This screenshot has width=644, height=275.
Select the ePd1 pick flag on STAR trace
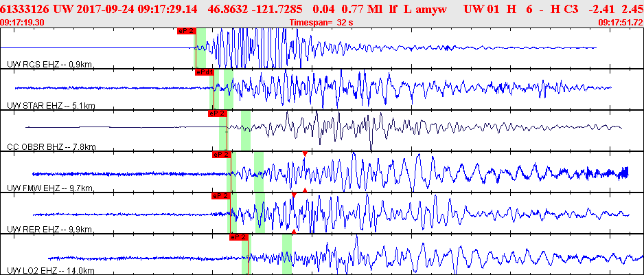point(205,72)
